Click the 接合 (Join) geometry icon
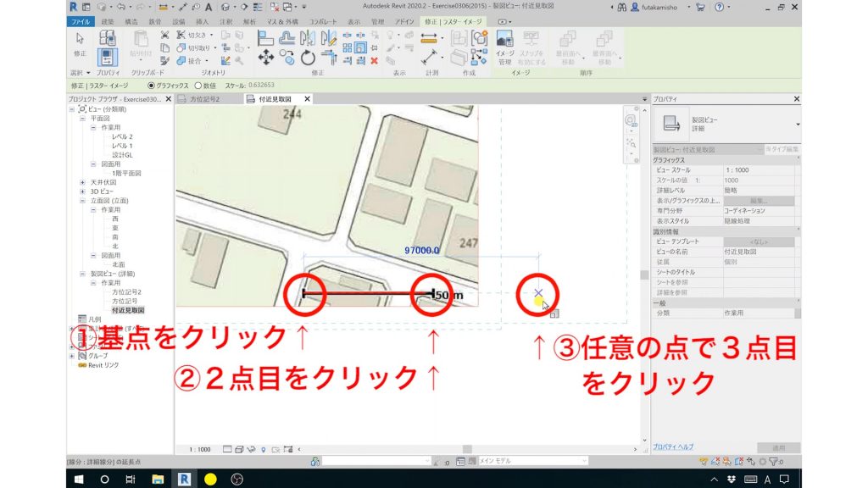This screenshot has width=868, height=488. pos(182,59)
